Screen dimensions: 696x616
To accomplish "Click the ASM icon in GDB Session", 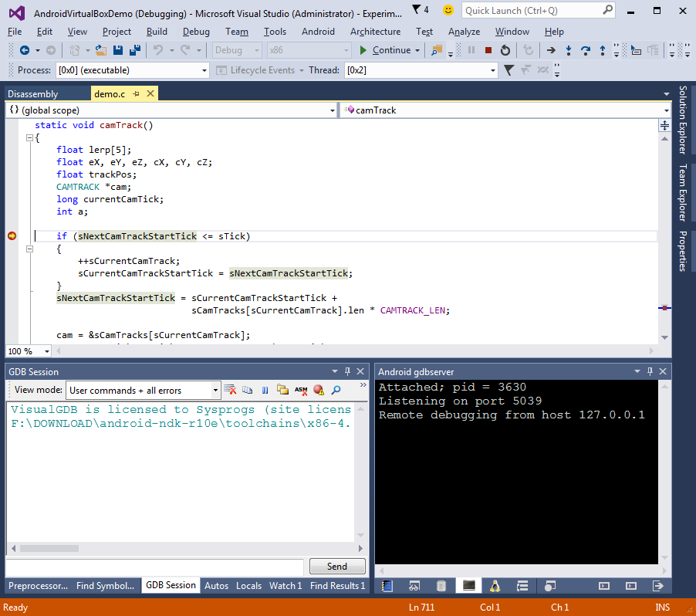I will pyautogui.click(x=301, y=391).
